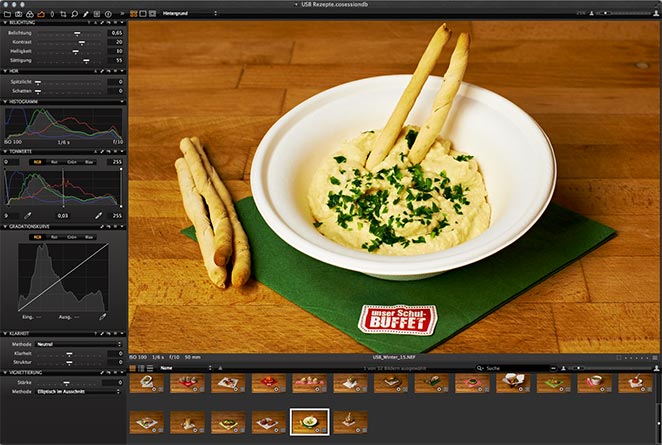Open the magnifier Details tool tab

[75, 14]
